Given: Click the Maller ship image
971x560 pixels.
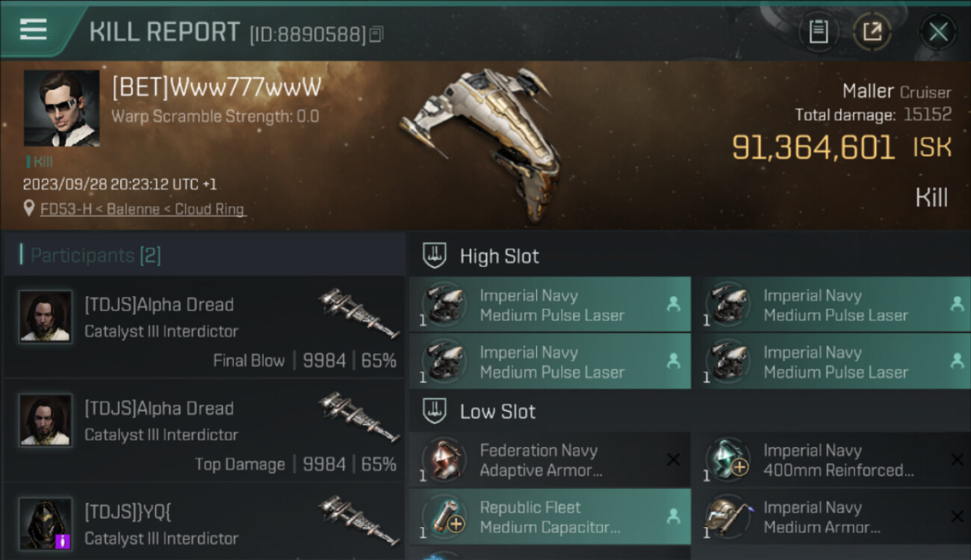Looking at the screenshot, I should point(478,142).
